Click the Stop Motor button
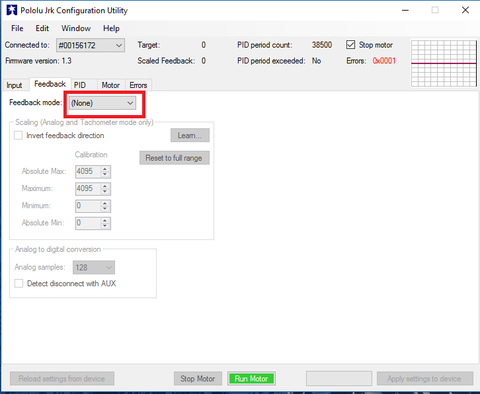This screenshot has height=394, width=480. (198, 379)
